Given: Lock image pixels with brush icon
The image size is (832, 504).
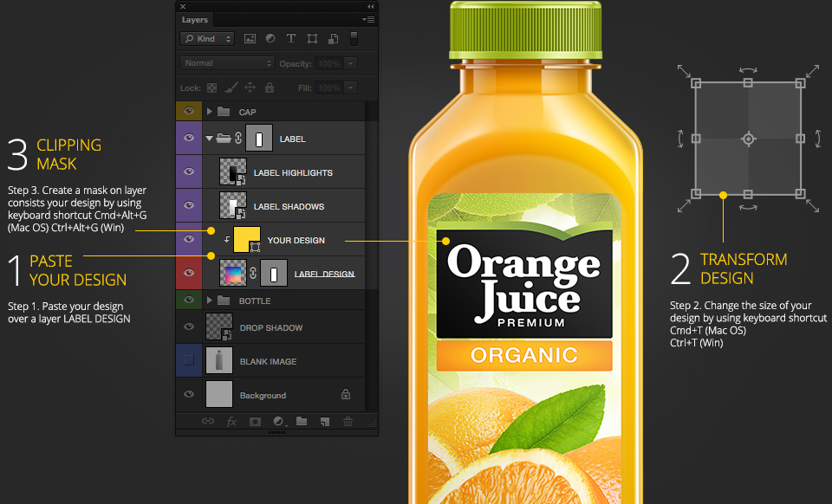Looking at the screenshot, I should pos(231,87).
